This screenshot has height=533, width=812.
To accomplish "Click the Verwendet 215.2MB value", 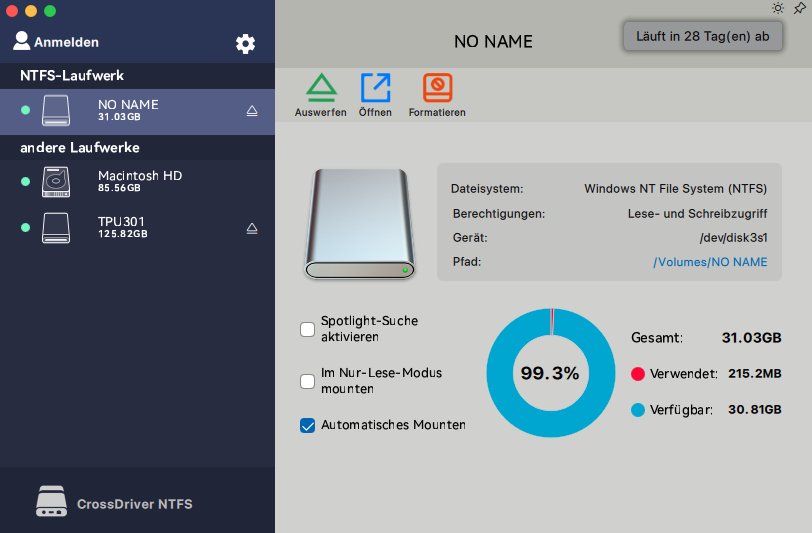I will tap(755, 373).
